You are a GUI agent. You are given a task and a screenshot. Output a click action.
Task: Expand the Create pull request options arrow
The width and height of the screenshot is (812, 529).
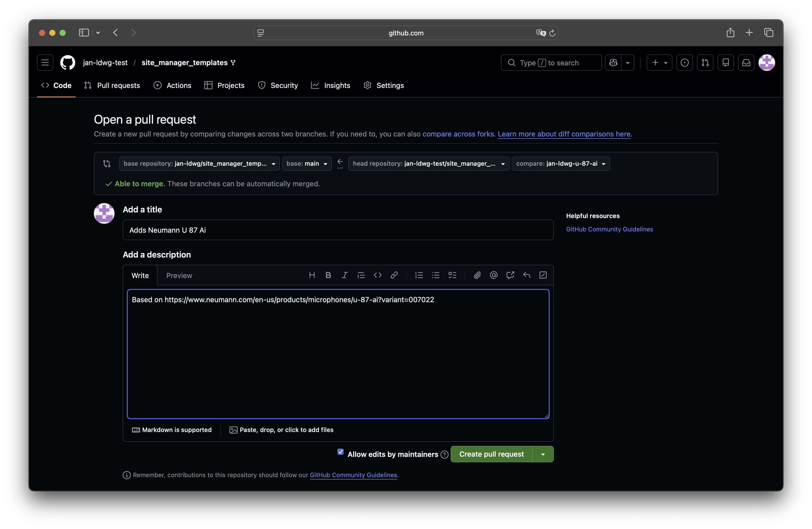[x=543, y=454]
